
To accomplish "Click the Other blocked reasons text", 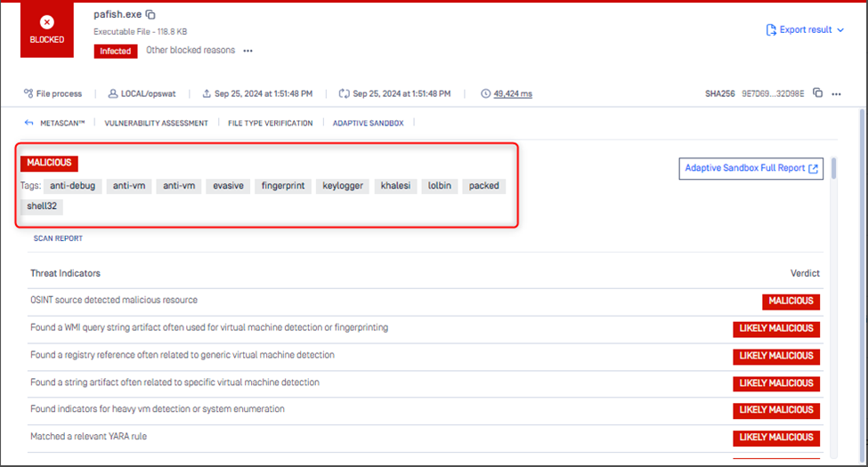I will 191,51.
